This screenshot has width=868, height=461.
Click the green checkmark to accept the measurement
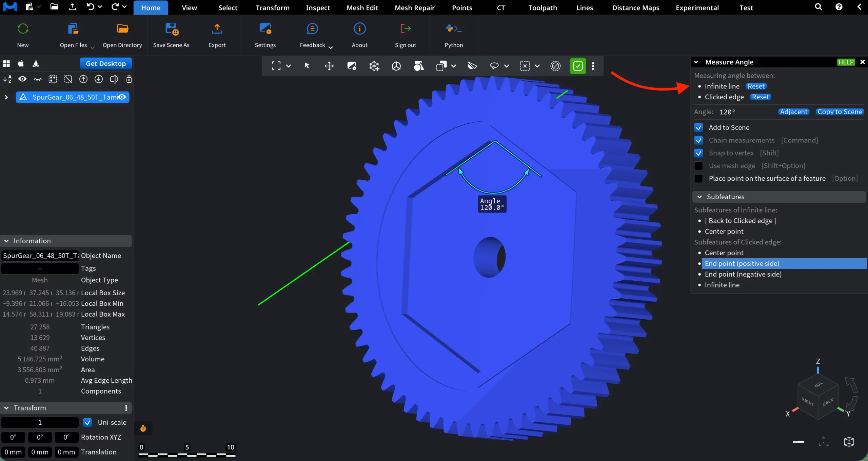(x=578, y=66)
